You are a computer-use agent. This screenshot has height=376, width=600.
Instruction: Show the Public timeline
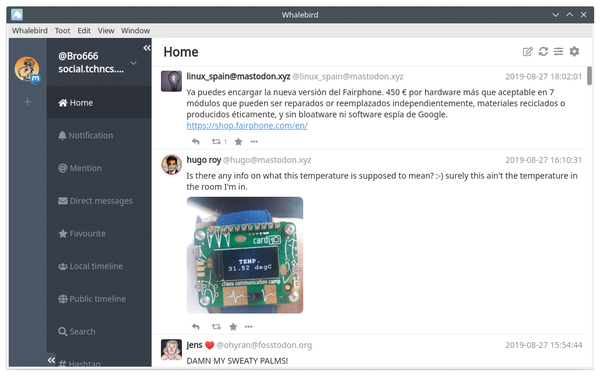(x=99, y=299)
